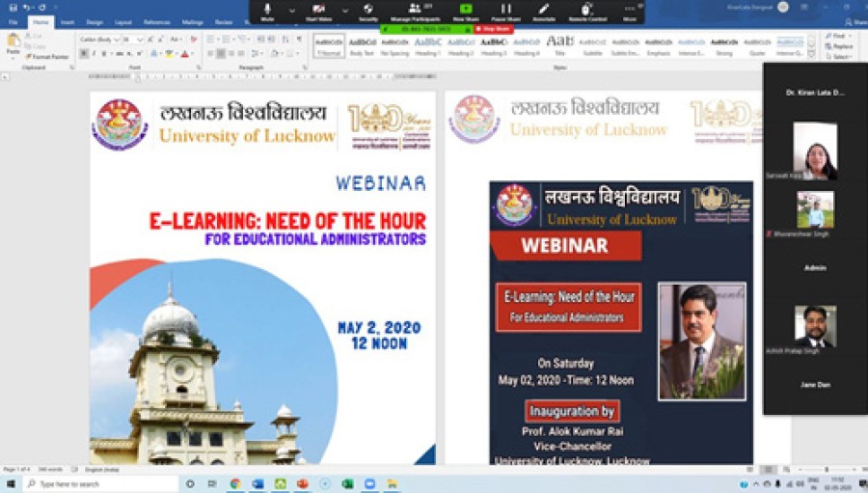868x493 pixels.
Task: Enable Remote Control in Zoom
Action: (x=586, y=10)
